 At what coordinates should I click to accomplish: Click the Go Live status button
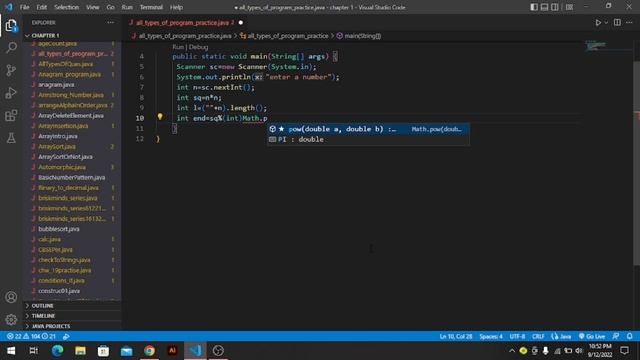coord(592,336)
